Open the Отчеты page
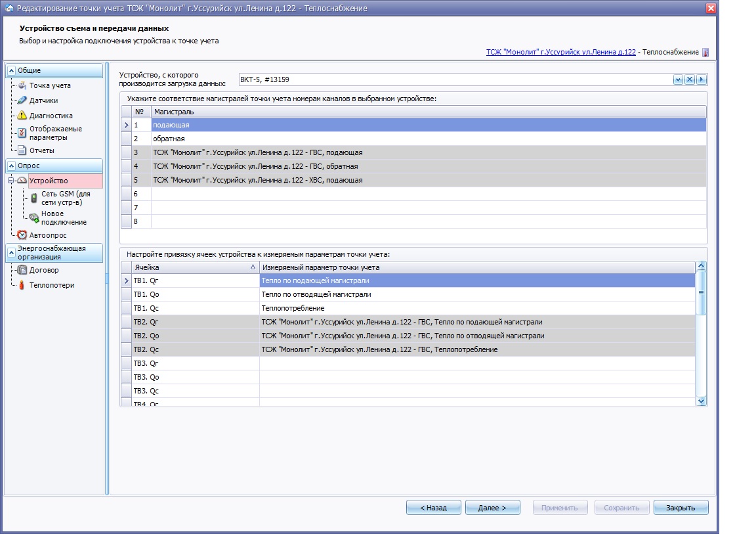The width and height of the screenshot is (756, 534). pyautogui.click(x=42, y=150)
